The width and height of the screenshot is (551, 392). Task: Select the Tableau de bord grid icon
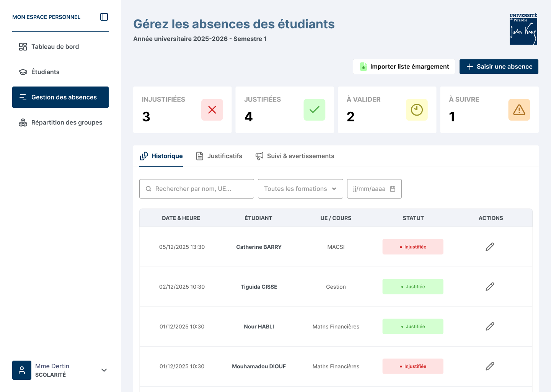(23, 46)
